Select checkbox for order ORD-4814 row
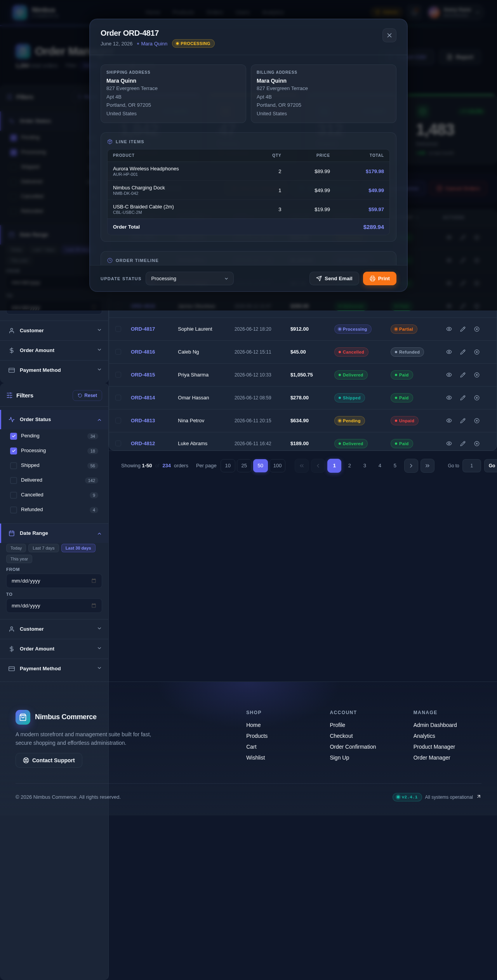The height and width of the screenshot is (980, 497). point(118,398)
